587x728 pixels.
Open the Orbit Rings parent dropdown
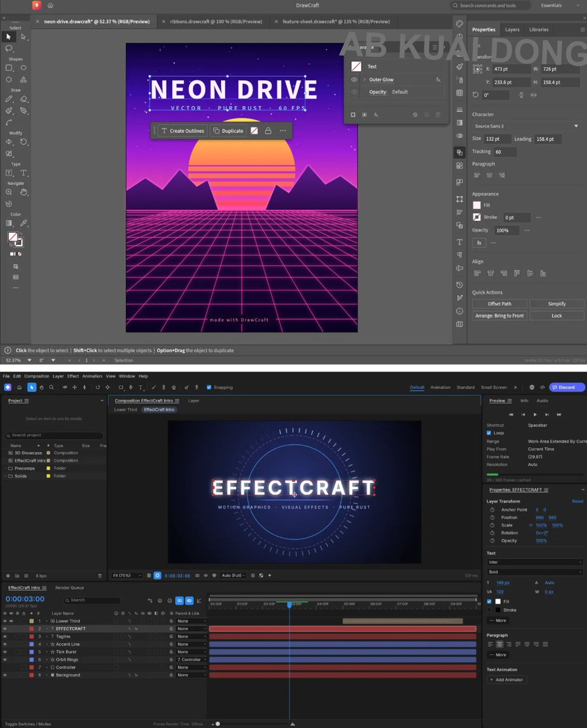(x=191, y=659)
